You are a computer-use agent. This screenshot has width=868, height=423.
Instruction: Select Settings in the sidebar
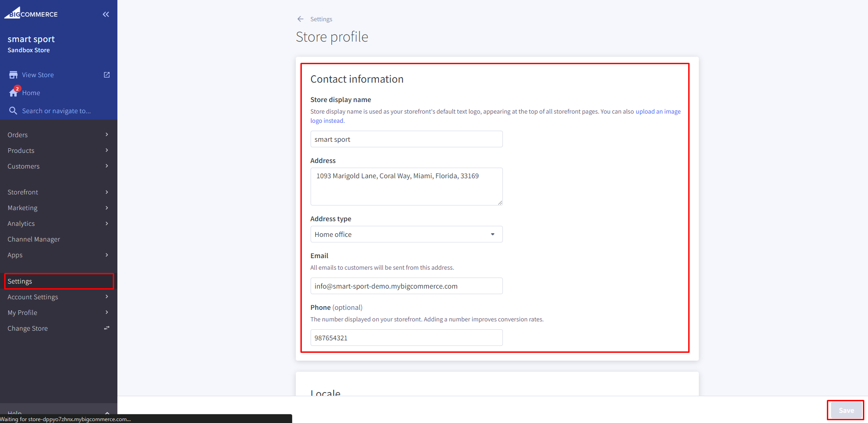(x=59, y=281)
